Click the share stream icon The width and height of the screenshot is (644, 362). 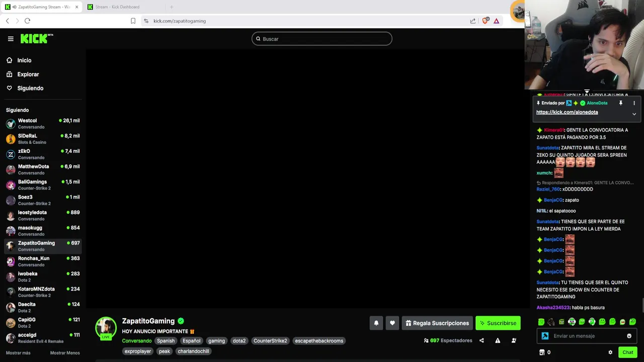pos(481,340)
